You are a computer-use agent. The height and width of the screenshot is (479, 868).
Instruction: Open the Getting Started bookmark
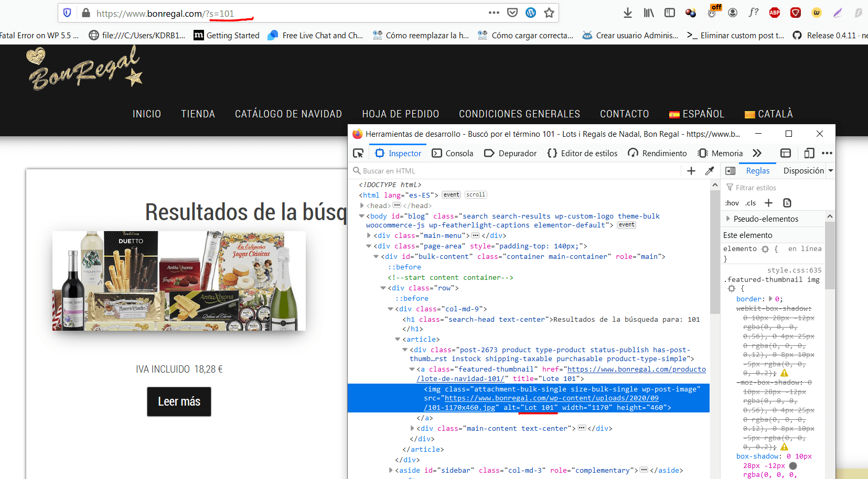tap(227, 35)
